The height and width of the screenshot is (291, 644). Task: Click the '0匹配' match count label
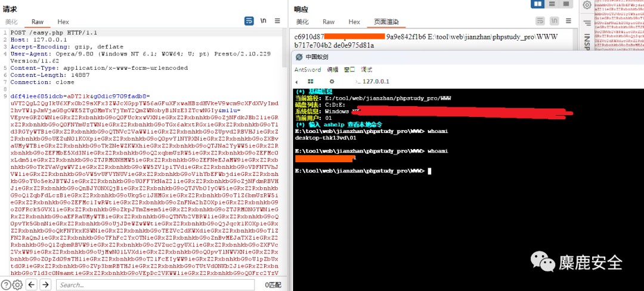click(x=273, y=284)
